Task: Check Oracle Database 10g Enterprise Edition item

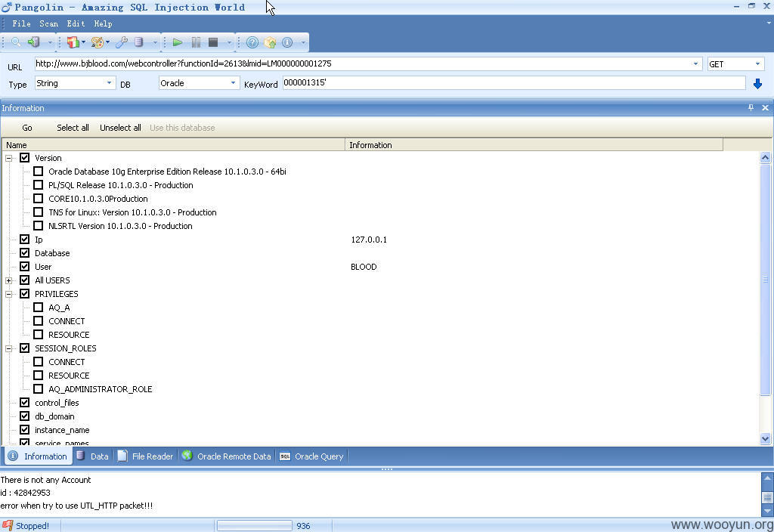Action: tap(38, 172)
